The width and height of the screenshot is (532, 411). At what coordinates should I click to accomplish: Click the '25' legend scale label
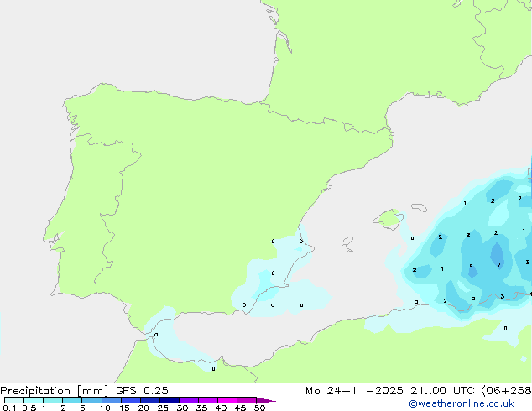tap(163, 408)
